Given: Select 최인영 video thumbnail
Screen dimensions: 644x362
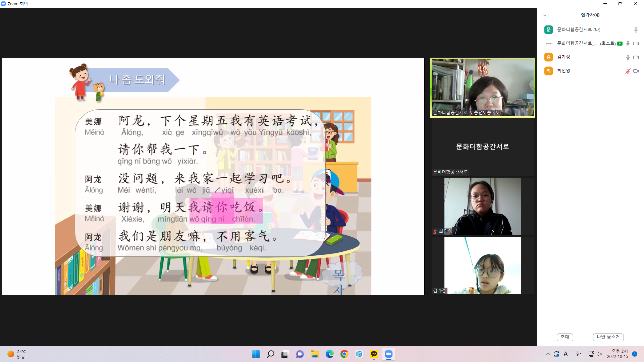Looking at the screenshot, I should [482, 206].
